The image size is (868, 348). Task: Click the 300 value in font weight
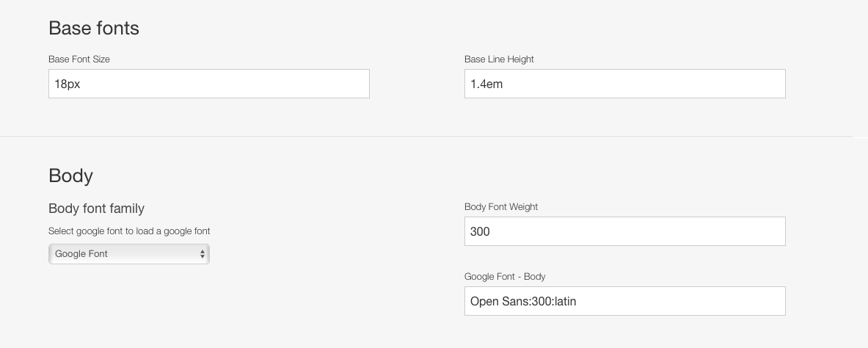click(x=480, y=231)
